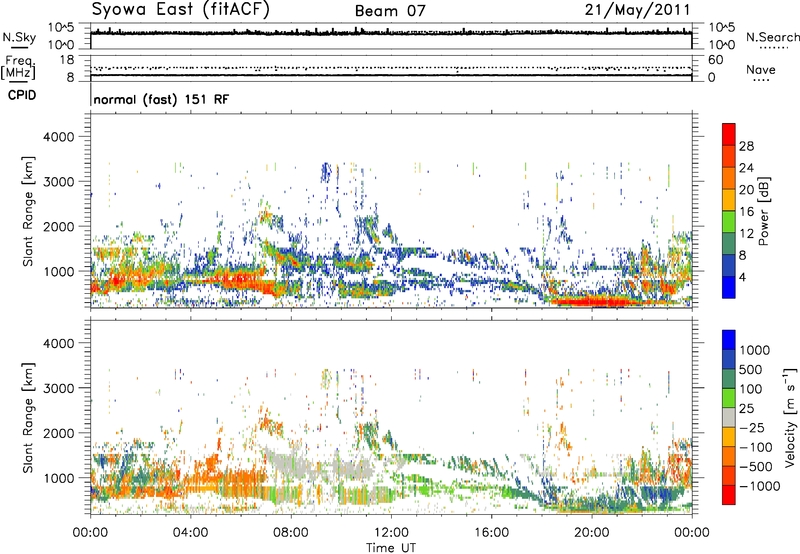
Task: Click the '16' tick on power colorbar
Action: pos(746,212)
